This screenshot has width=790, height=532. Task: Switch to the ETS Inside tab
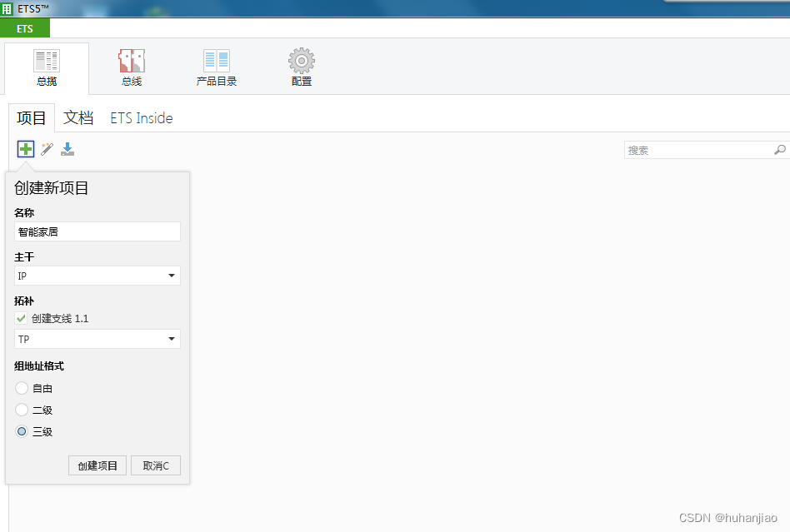[142, 118]
